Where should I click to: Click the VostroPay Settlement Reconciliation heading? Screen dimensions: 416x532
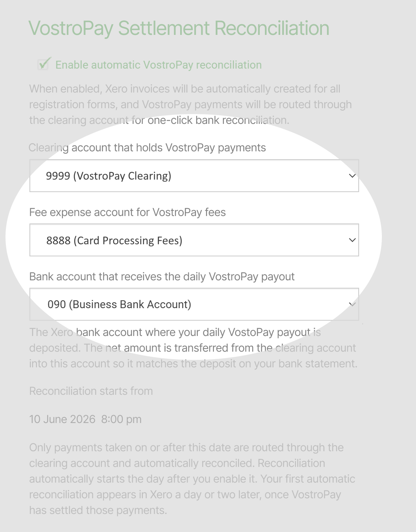[x=179, y=28]
